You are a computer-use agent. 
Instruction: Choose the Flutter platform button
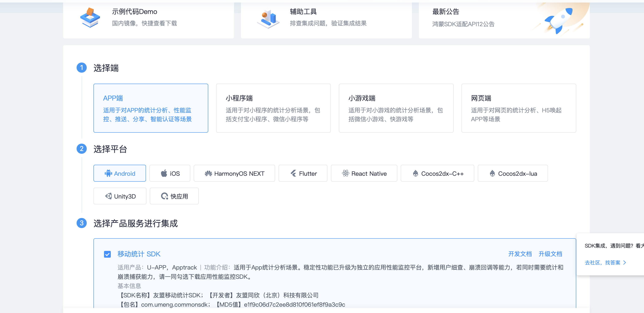point(303,173)
